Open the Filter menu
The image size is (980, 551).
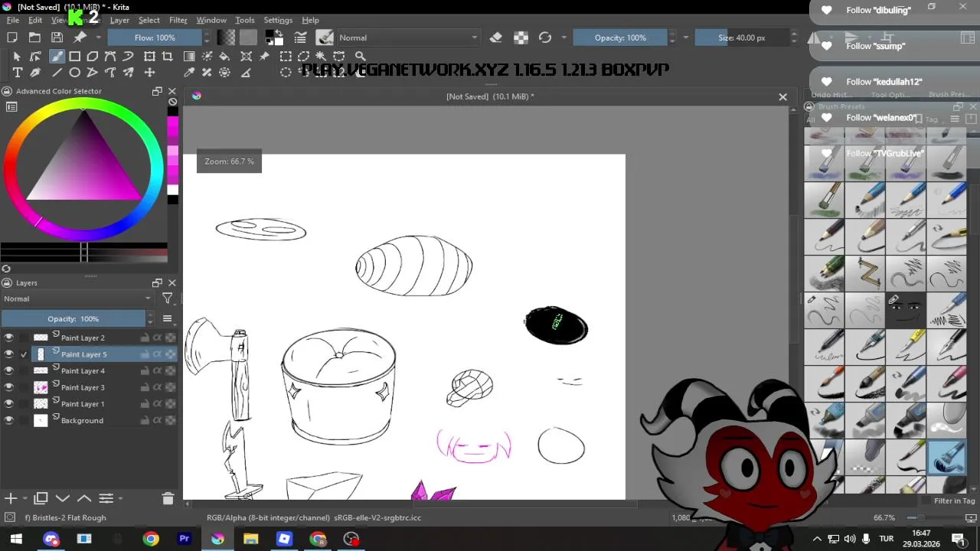pyautogui.click(x=178, y=20)
